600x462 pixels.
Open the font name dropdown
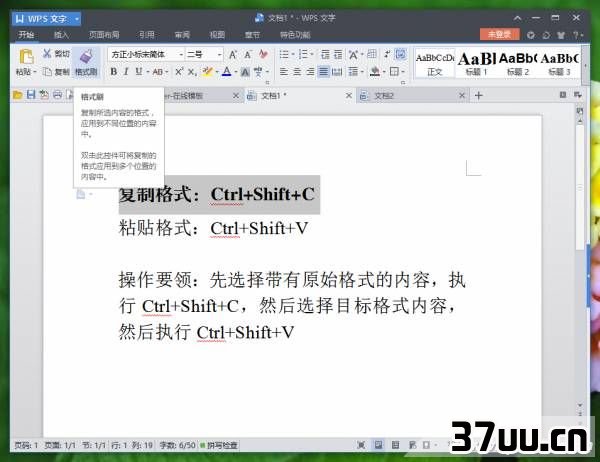coord(181,55)
